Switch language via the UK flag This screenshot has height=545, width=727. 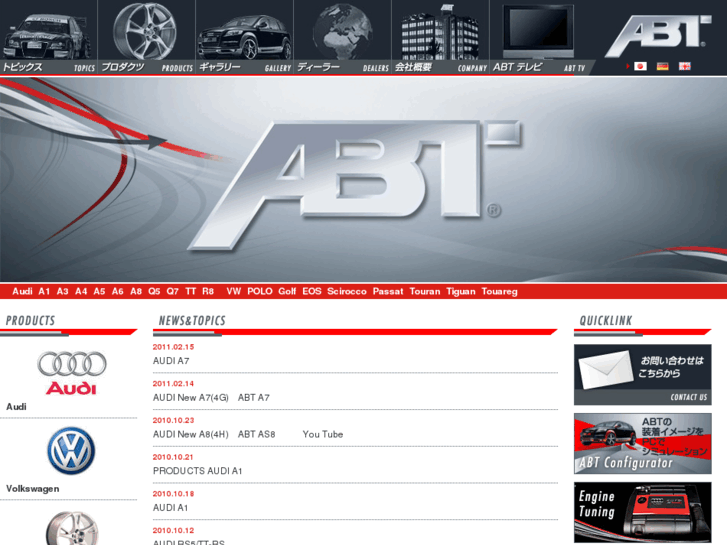click(685, 66)
